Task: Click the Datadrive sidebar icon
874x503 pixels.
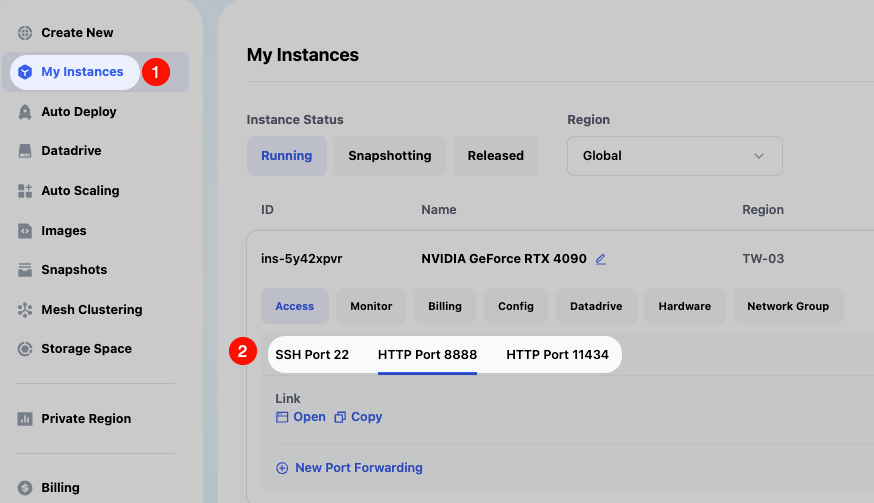Action: (x=25, y=151)
